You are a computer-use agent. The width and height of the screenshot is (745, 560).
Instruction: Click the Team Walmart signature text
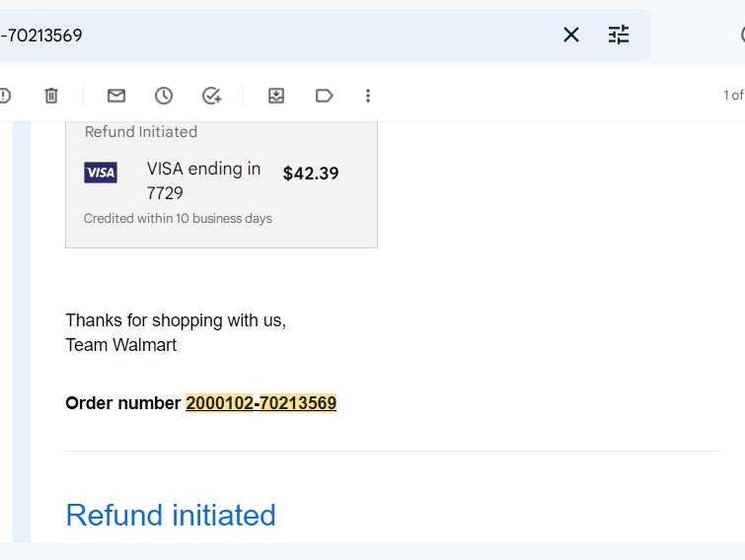click(x=120, y=345)
